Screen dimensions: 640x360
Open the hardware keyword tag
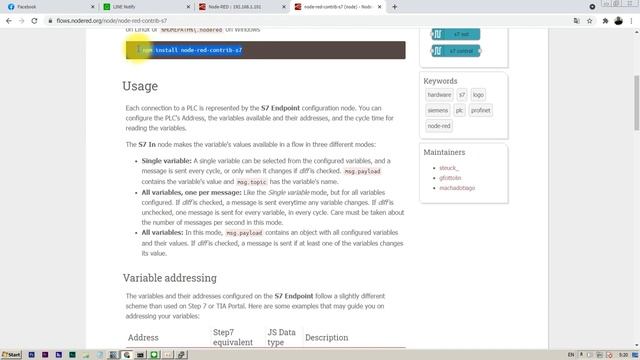pos(439,95)
